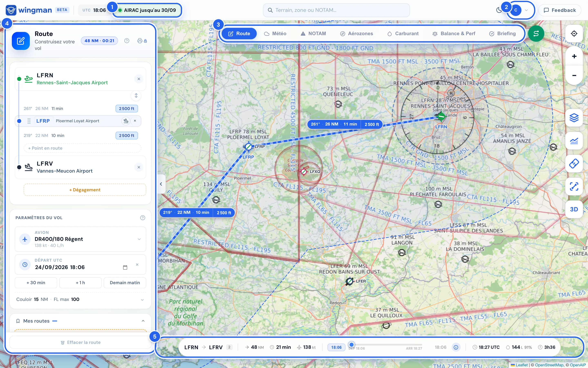Viewport: 588px width, 368px height.
Task: Click the AIRAC jusqu'au 30/09 status badge
Action: [147, 10]
